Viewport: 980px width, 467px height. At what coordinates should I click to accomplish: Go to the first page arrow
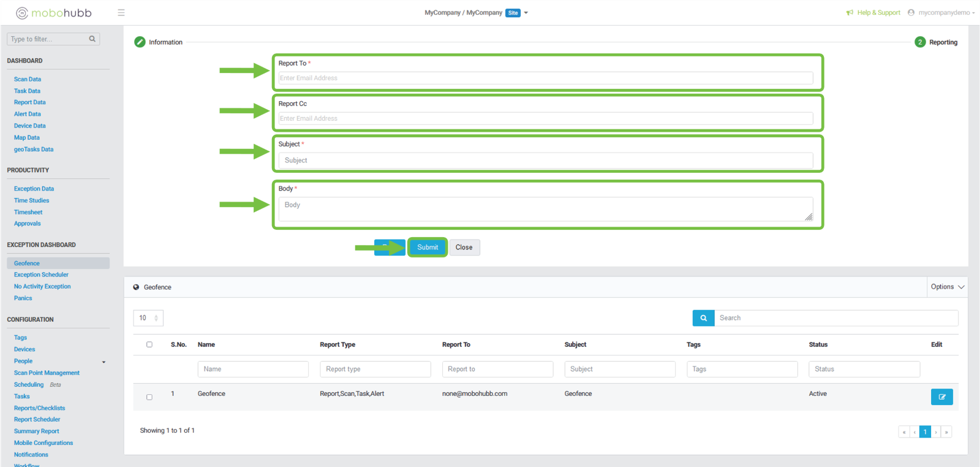(904, 432)
